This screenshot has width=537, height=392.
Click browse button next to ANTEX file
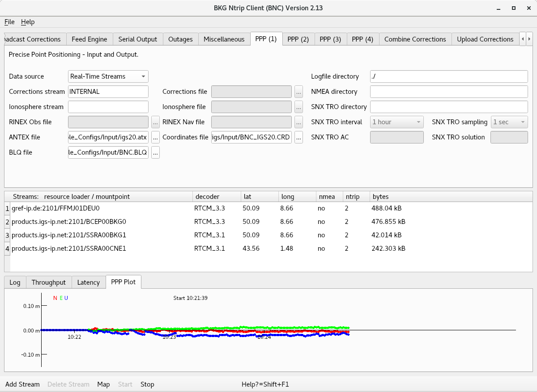[x=156, y=137]
